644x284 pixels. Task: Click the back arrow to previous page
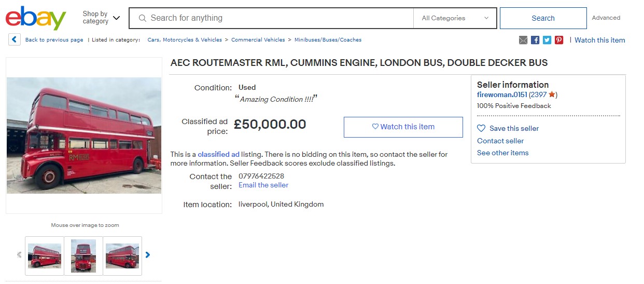point(15,39)
